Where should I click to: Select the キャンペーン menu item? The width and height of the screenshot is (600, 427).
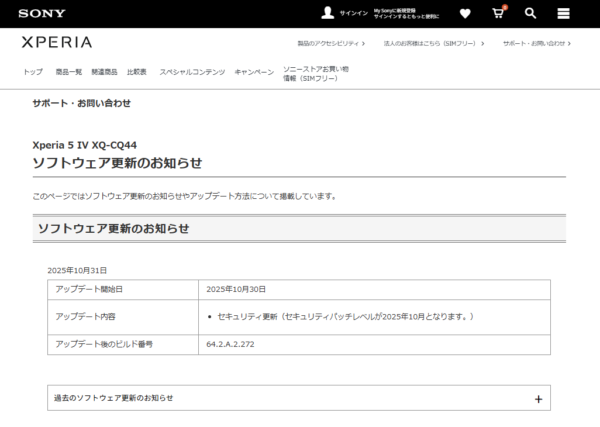(254, 72)
